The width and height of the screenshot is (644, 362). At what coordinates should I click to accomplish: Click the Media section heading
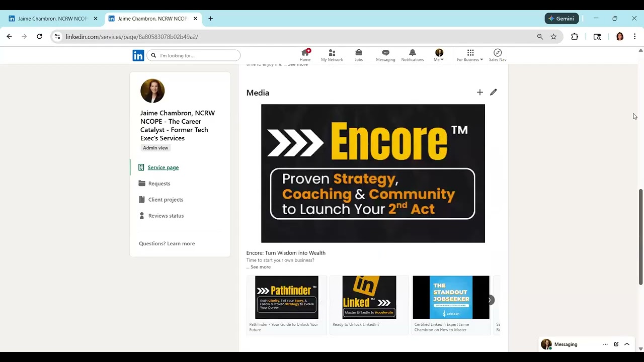point(258,93)
